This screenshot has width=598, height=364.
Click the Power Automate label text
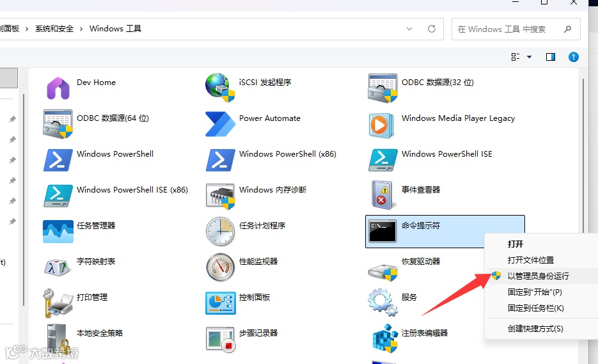click(270, 118)
